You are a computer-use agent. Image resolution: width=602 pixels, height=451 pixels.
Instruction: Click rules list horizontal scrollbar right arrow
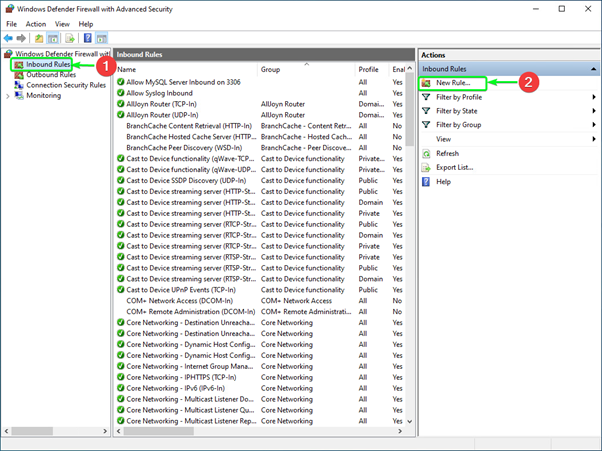(400, 431)
